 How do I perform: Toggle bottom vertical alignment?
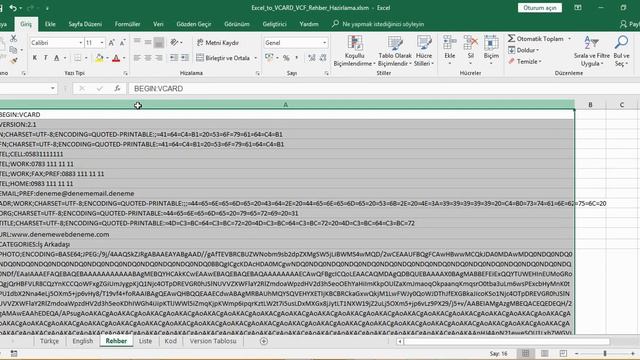pyautogui.click(x=159, y=42)
